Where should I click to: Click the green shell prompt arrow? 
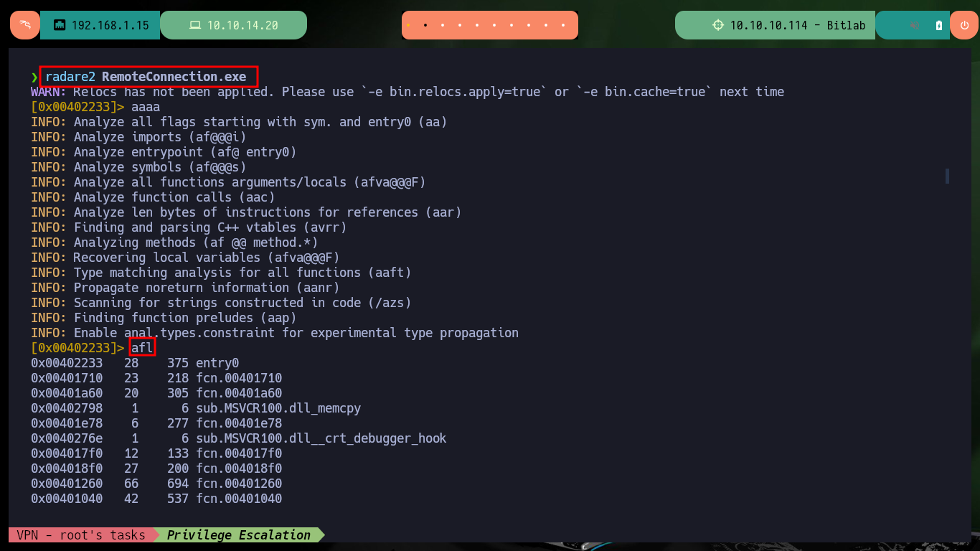(x=34, y=77)
